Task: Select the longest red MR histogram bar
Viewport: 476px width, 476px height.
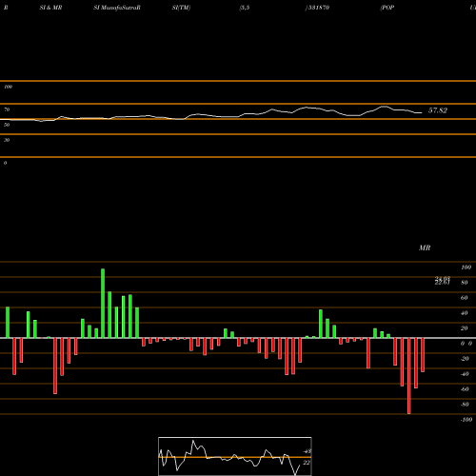Action: tap(409, 376)
